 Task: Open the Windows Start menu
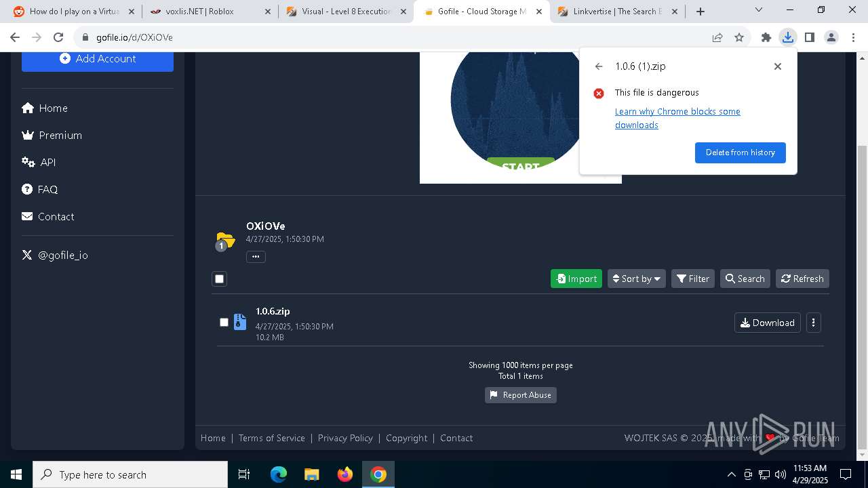tap(16, 475)
